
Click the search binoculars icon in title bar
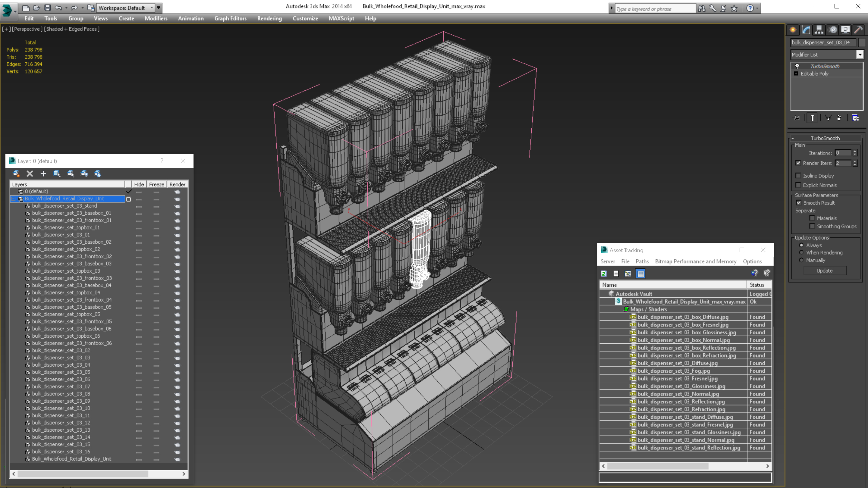coord(702,8)
